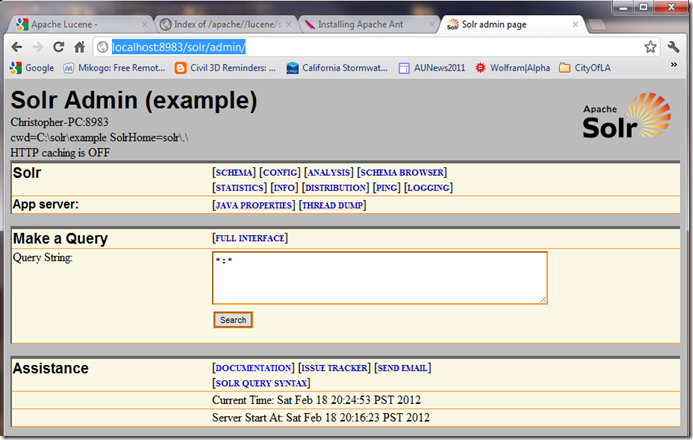Image resolution: width=693 pixels, height=440 pixels.
Task: Click the address bar URL
Action: pos(179,47)
